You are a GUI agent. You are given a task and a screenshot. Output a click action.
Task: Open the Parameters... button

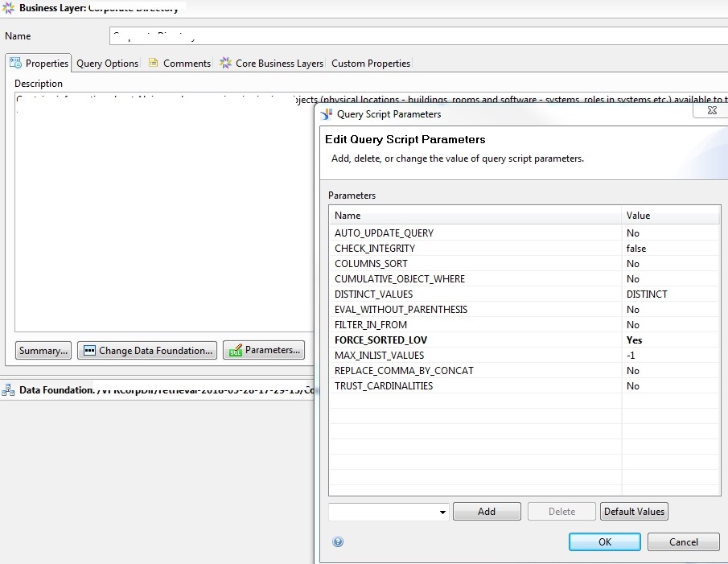pos(264,350)
